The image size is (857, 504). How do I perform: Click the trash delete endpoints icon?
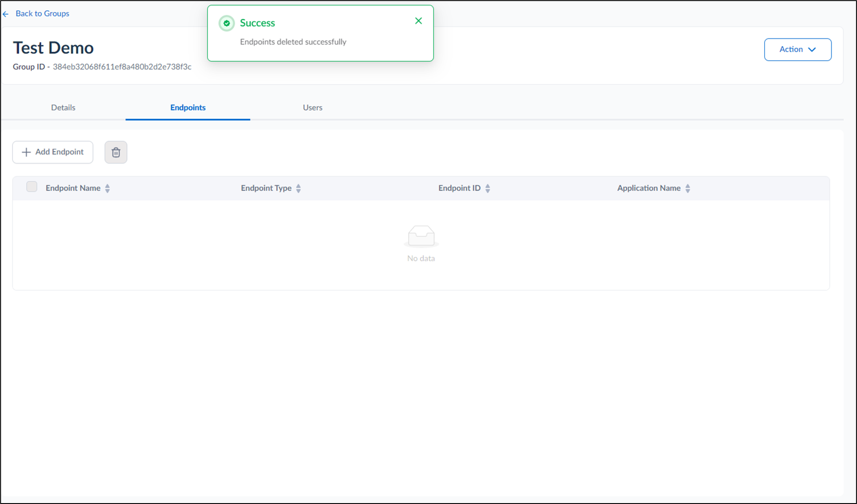(x=116, y=152)
